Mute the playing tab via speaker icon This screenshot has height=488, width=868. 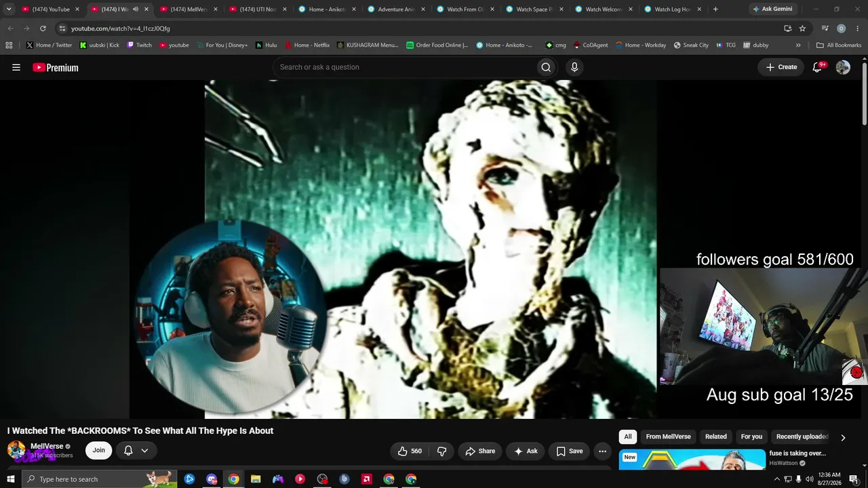pos(136,9)
